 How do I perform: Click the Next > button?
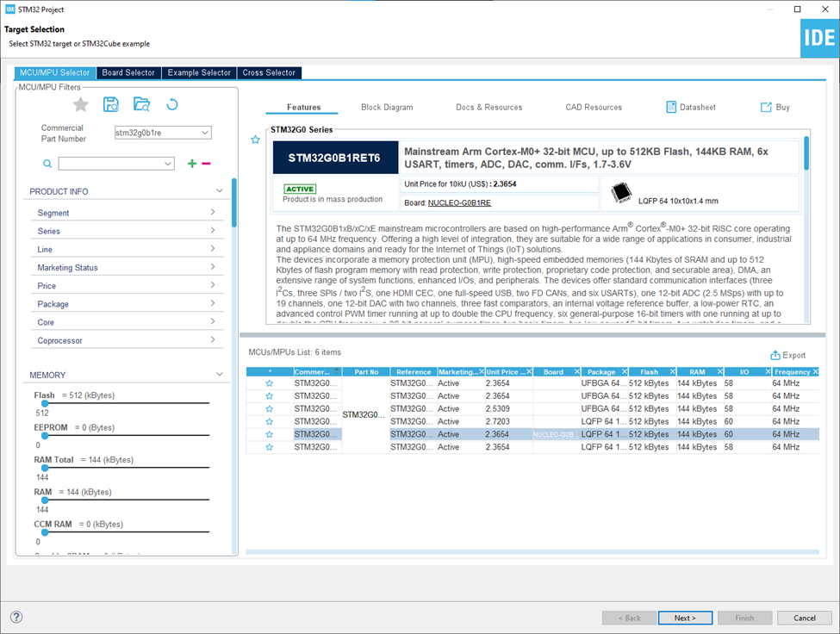(685, 618)
